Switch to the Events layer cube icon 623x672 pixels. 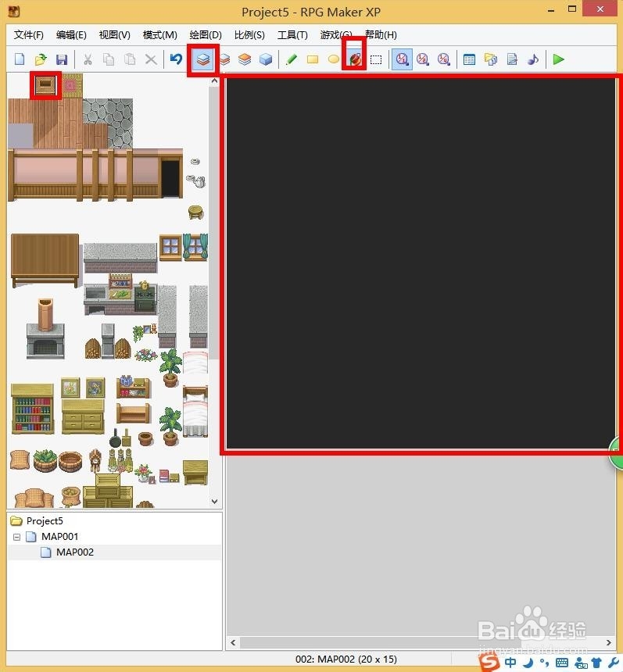266,59
